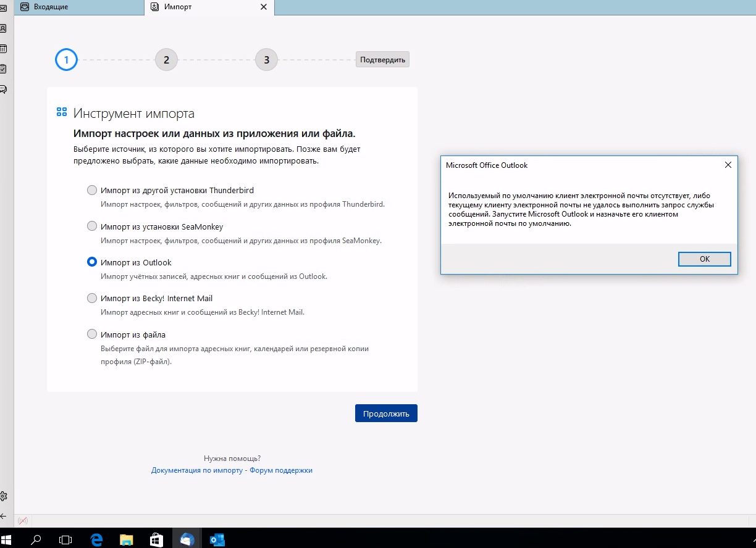Click the Продолжить button
The height and width of the screenshot is (548, 756).
(x=386, y=413)
